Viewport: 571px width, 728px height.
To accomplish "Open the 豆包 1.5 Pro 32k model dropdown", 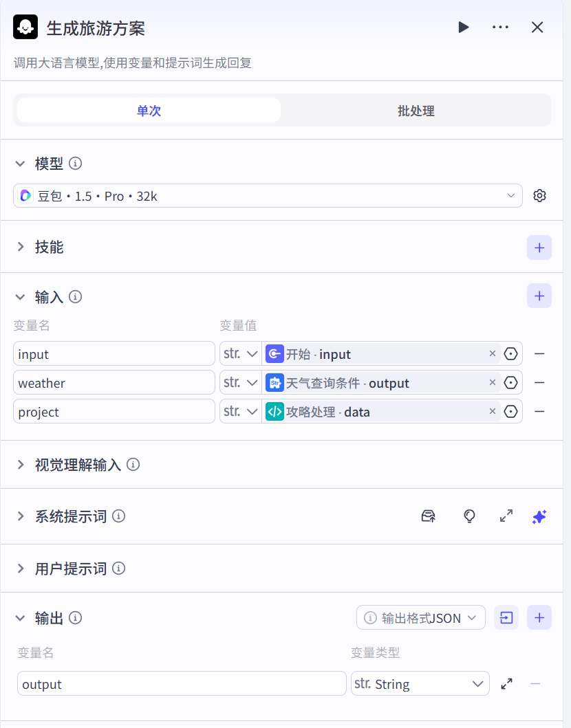I will [268, 196].
